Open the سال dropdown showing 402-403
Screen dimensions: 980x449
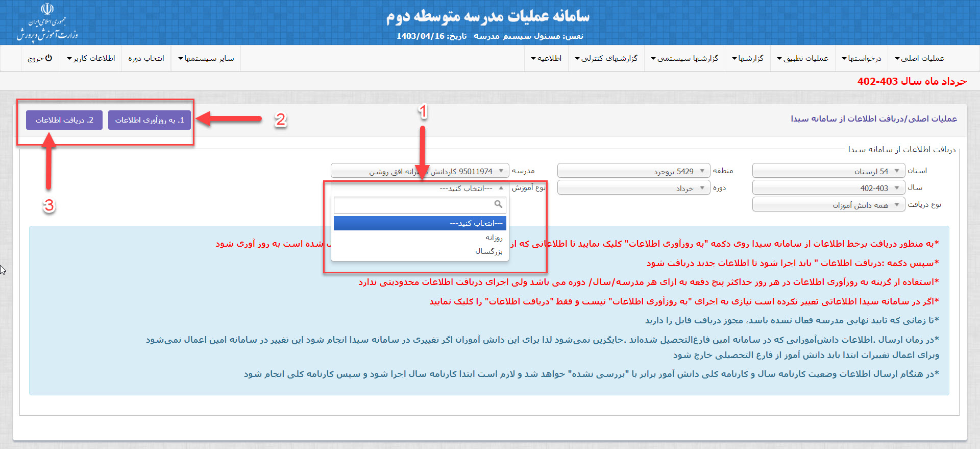pos(828,188)
